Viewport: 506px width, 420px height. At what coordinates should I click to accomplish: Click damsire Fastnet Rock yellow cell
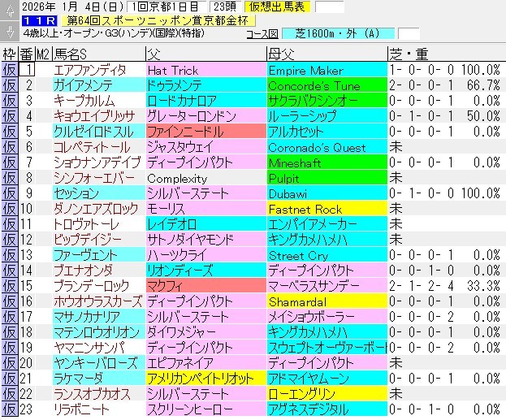(x=327, y=209)
